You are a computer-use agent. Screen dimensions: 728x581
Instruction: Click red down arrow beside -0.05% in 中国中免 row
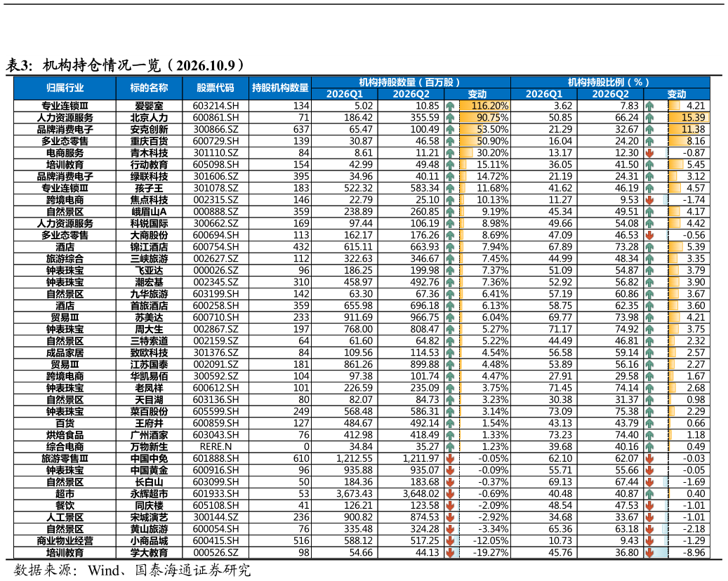pyautogui.click(x=450, y=458)
